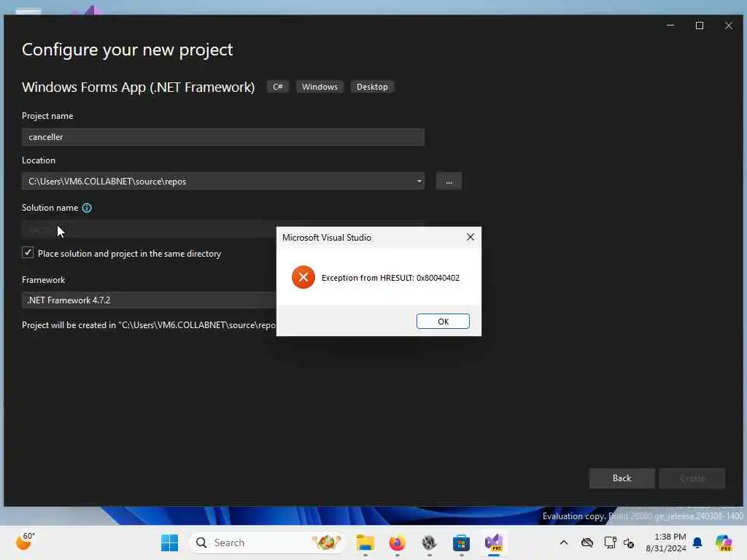
Task: Browse for location with the ellipsis button
Action: 449,182
